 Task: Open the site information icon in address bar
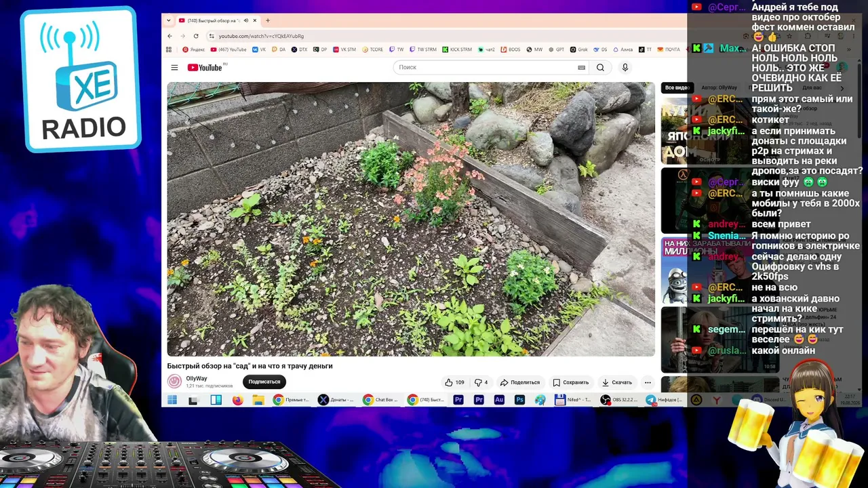point(212,36)
